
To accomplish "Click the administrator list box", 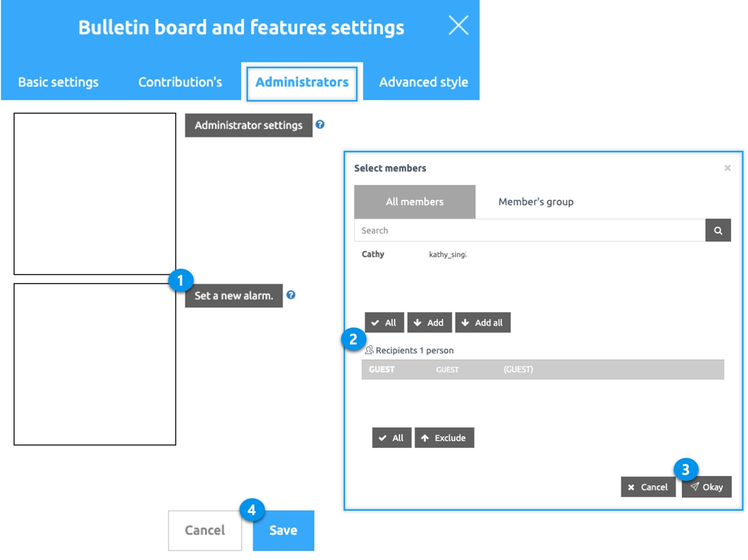I will point(95,194).
